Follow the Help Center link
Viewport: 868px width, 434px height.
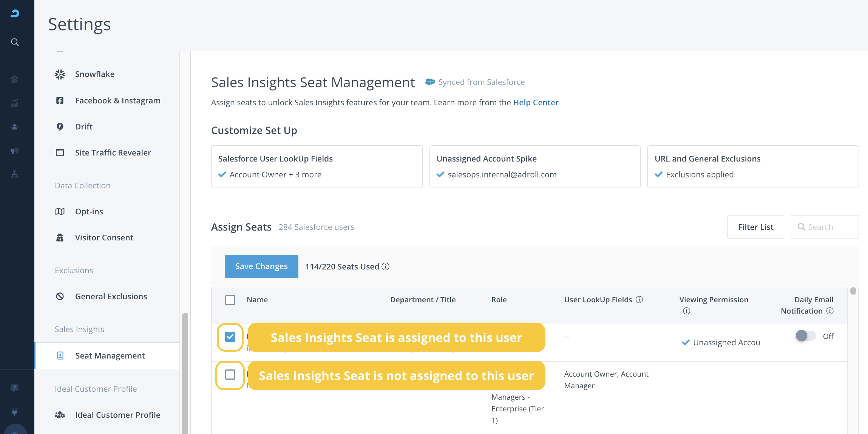click(536, 103)
